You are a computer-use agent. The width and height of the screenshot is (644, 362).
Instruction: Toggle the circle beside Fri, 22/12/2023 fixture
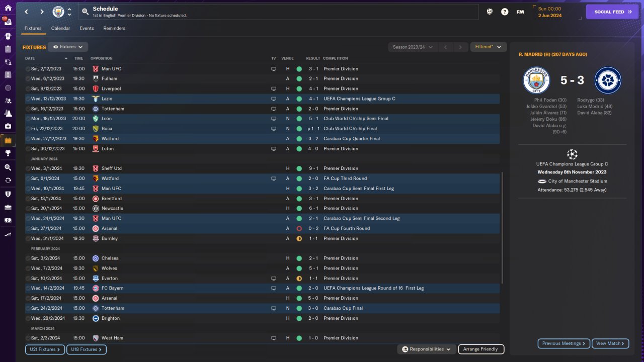point(28,129)
